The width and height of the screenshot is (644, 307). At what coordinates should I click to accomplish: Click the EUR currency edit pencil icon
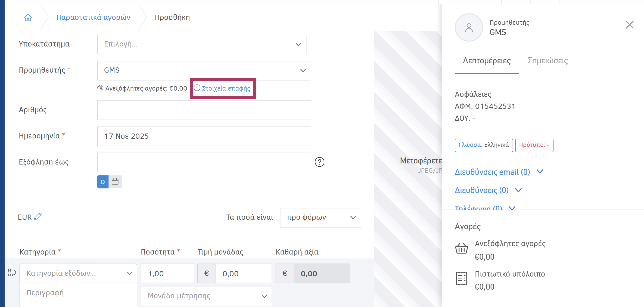[38, 216]
